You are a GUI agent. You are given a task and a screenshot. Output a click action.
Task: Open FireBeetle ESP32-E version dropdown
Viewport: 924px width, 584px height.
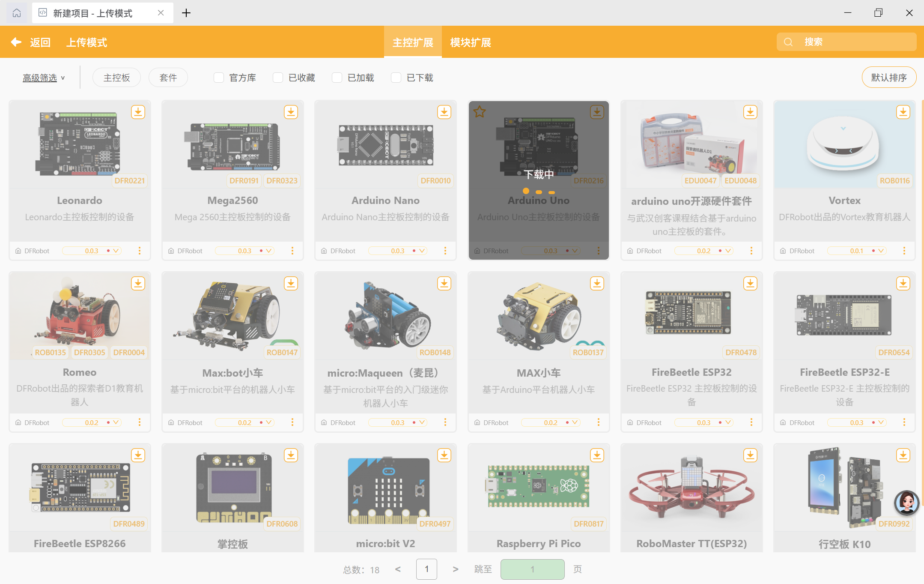tap(857, 422)
